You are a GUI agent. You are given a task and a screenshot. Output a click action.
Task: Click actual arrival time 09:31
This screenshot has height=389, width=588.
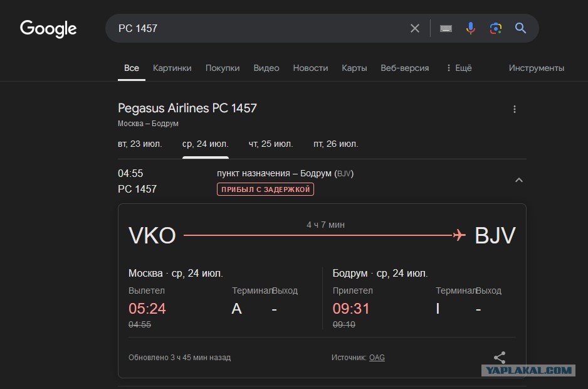[351, 309]
